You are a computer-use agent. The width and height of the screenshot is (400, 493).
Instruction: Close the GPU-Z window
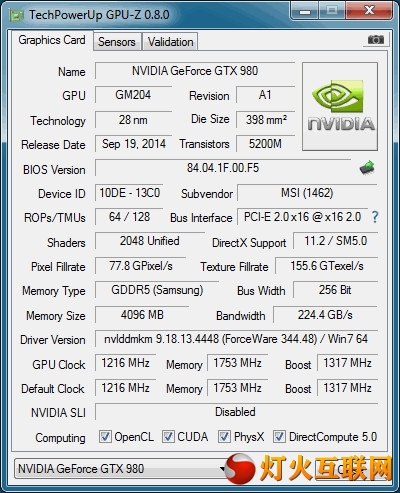369,12
